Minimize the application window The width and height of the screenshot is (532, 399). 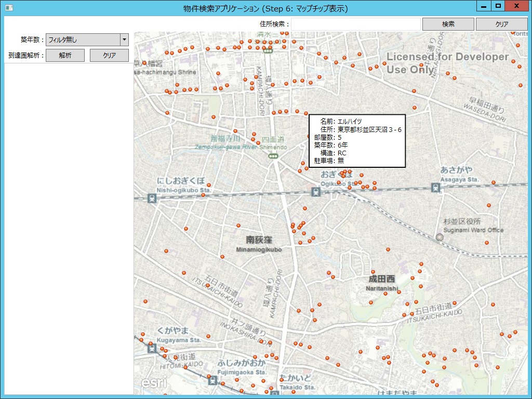pos(484,6)
